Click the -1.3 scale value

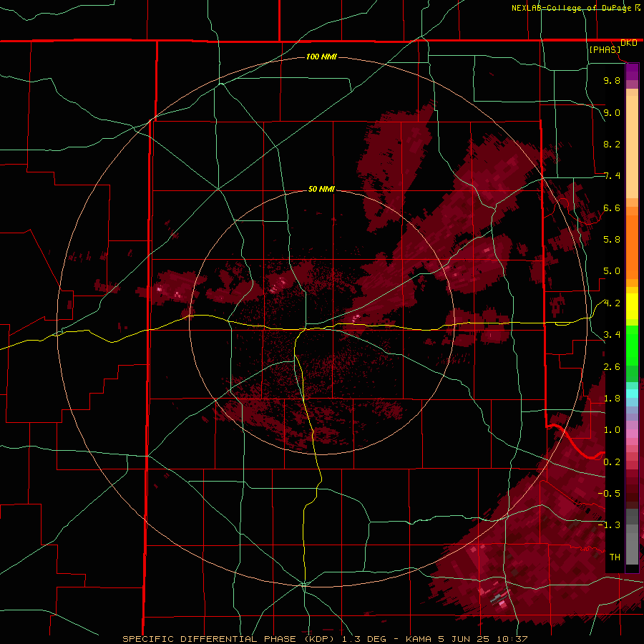click(609, 525)
